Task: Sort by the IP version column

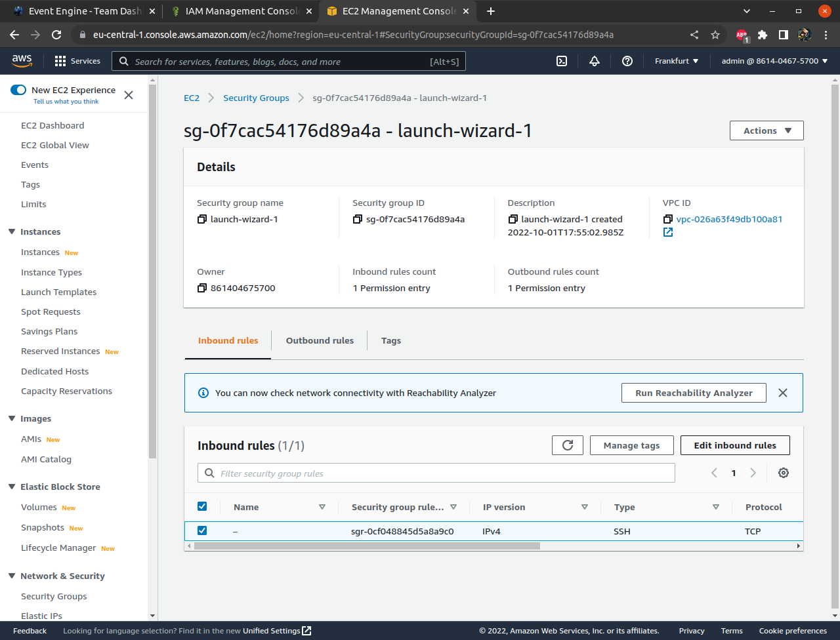Action: pyautogui.click(x=585, y=507)
